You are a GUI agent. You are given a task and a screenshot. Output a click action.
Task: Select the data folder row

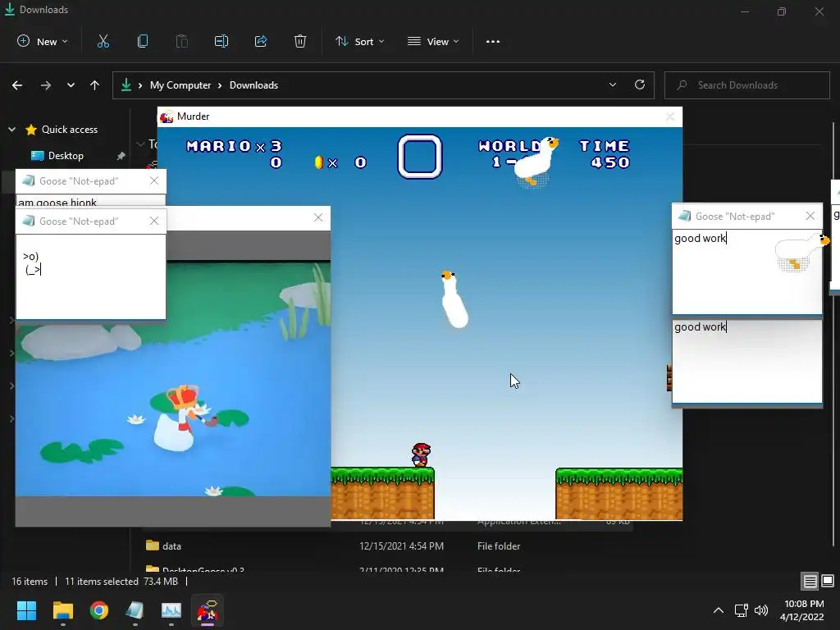[x=386, y=546]
